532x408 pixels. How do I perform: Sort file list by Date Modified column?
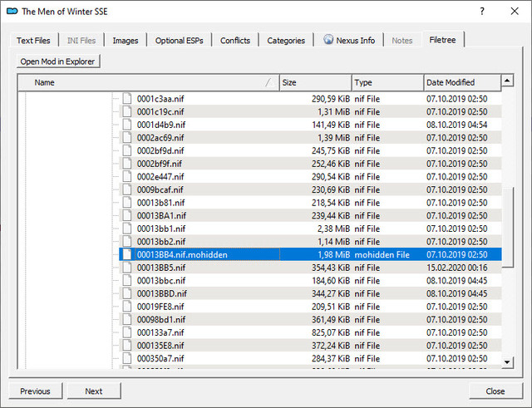[x=462, y=82]
